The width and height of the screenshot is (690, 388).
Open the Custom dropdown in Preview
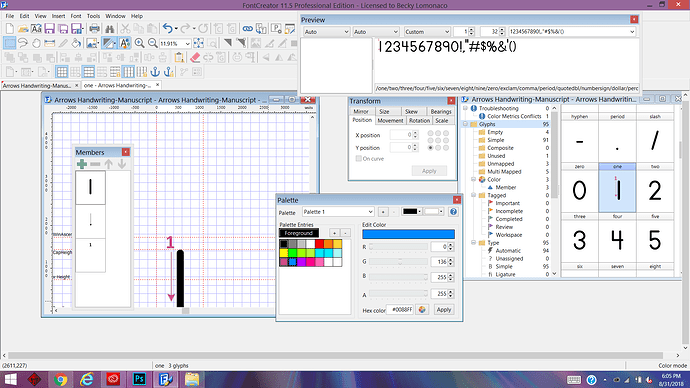(x=427, y=32)
